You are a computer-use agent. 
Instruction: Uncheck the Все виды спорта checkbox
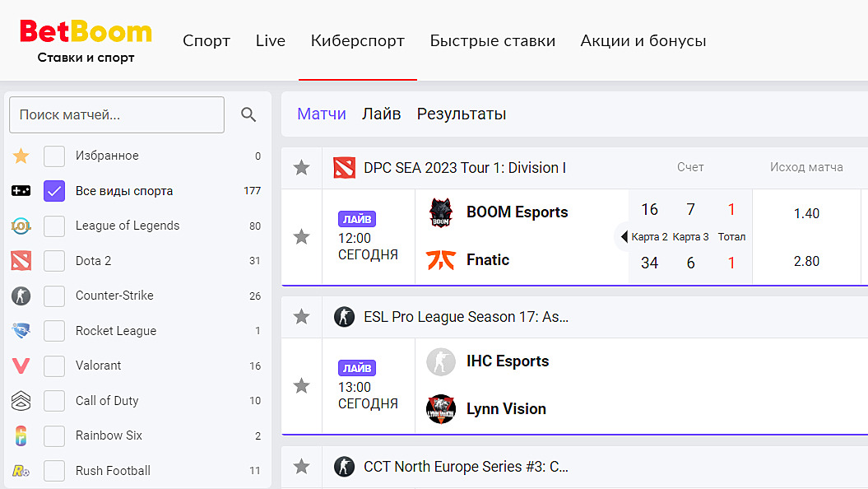coord(54,191)
